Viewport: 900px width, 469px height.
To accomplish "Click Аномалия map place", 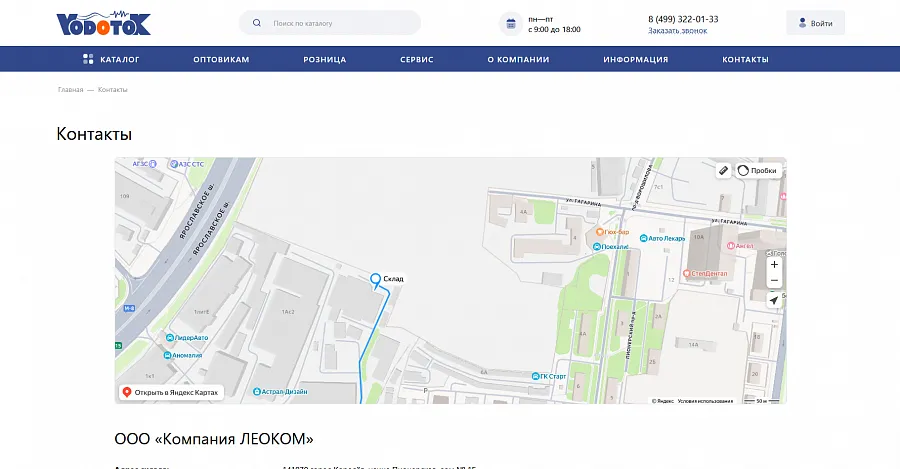I will point(183,355).
